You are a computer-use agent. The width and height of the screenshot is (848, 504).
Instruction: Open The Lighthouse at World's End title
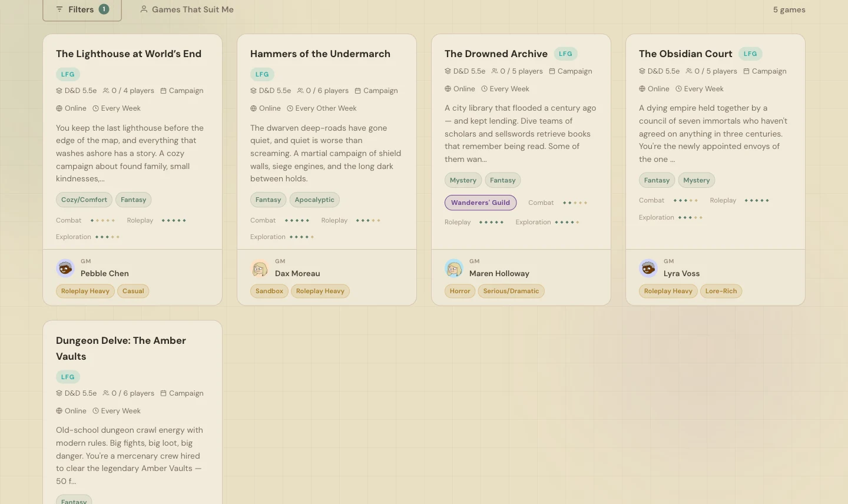128,54
